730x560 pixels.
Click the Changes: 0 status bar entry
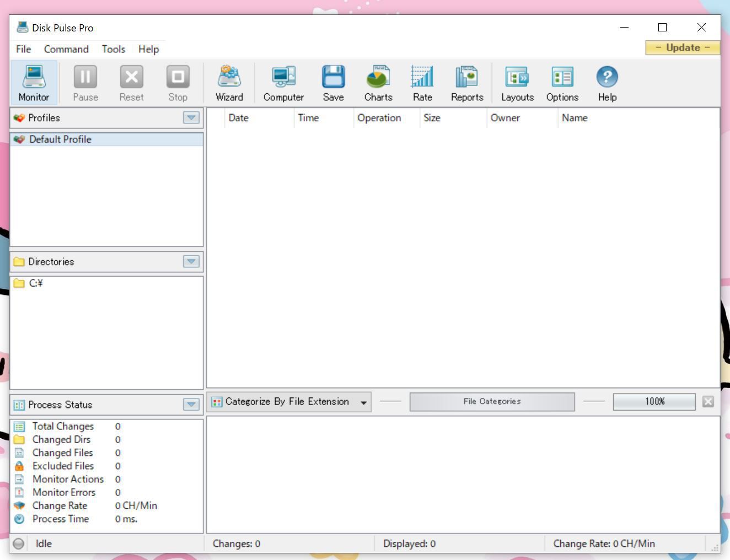coord(237,544)
